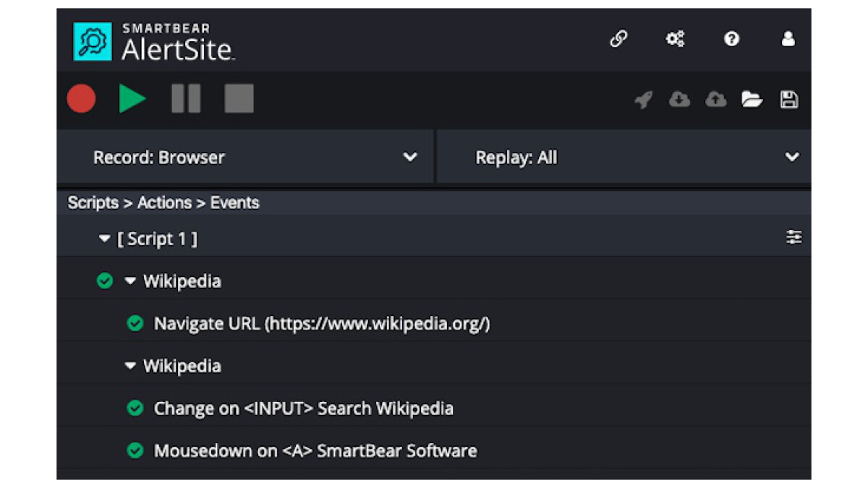
Task: Collapse the top Wikipedia action with checkmark
Action: (130, 281)
